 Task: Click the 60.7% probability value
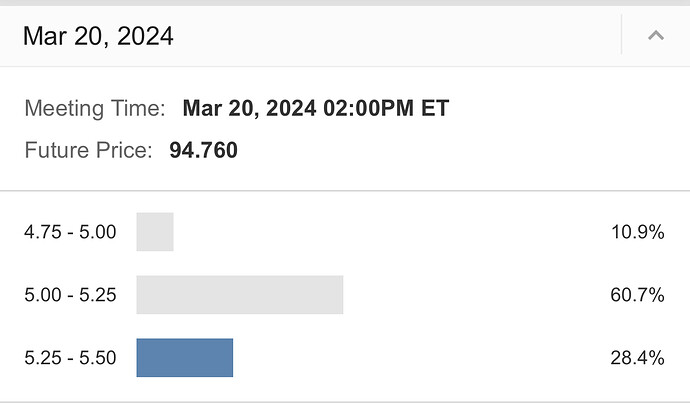(x=637, y=295)
